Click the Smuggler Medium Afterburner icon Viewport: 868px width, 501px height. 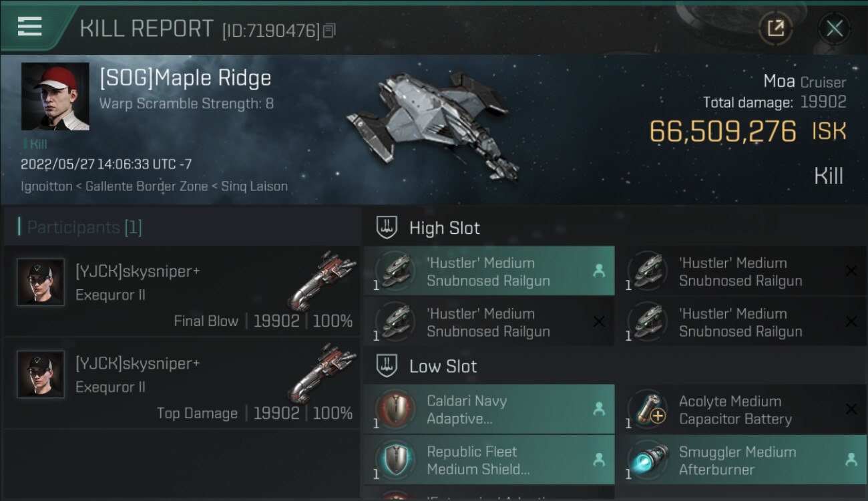(x=647, y=460)
